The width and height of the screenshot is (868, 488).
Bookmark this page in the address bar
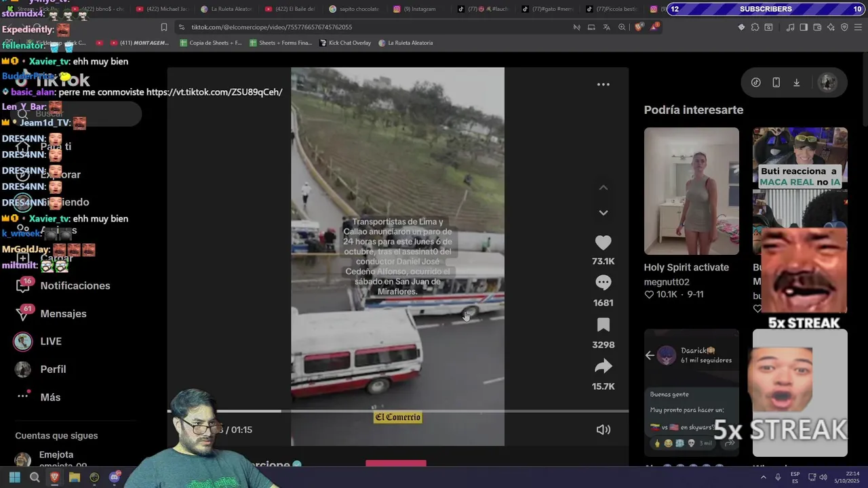[163, 27]
